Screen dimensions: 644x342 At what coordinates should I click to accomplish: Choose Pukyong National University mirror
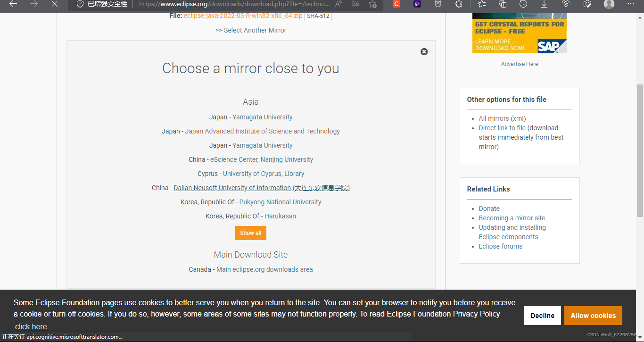280,202
